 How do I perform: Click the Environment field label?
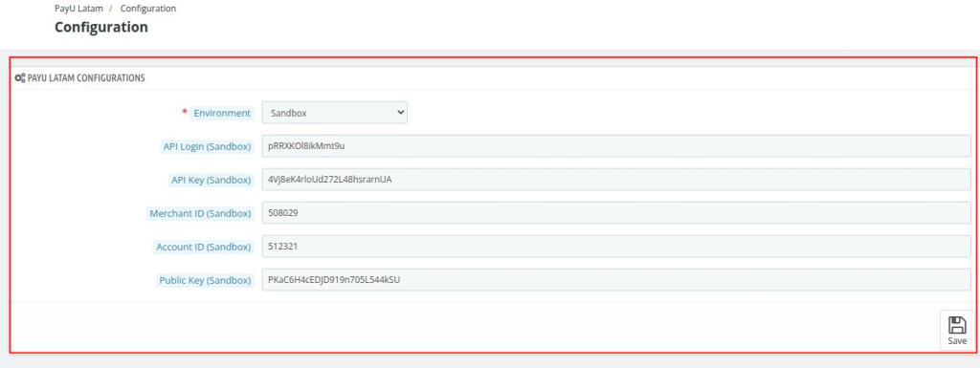click(x=222, y=113)
